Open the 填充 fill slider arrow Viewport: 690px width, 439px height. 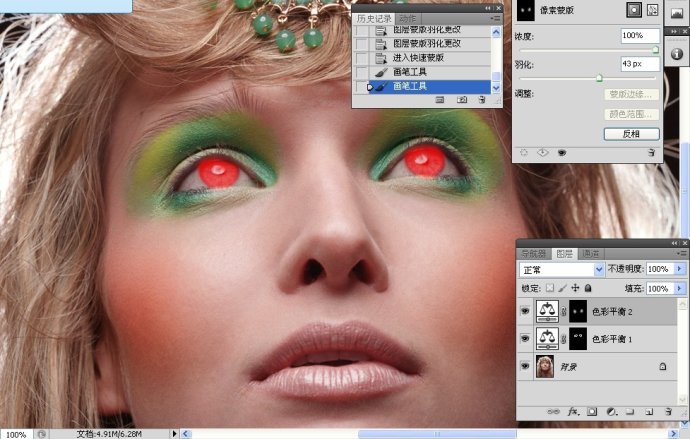pyautogui.click(x=680, y=289)
